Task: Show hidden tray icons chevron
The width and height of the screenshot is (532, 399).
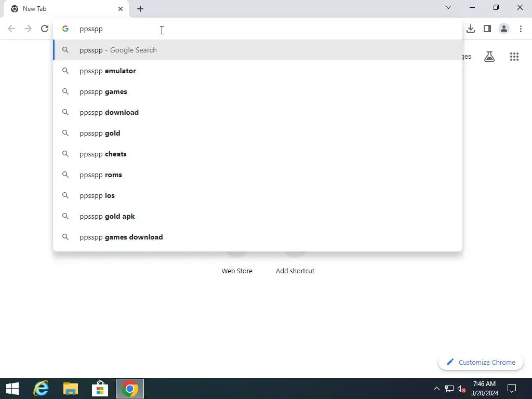Action: pos(436,389)
